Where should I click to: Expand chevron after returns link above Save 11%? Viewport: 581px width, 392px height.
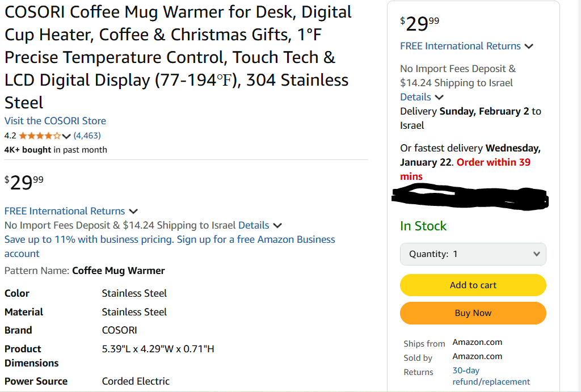click(133, 212)
